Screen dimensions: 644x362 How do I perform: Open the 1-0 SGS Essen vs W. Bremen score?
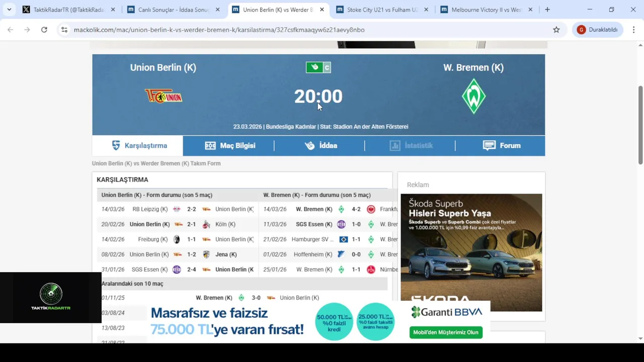click(x=356, y=224)
